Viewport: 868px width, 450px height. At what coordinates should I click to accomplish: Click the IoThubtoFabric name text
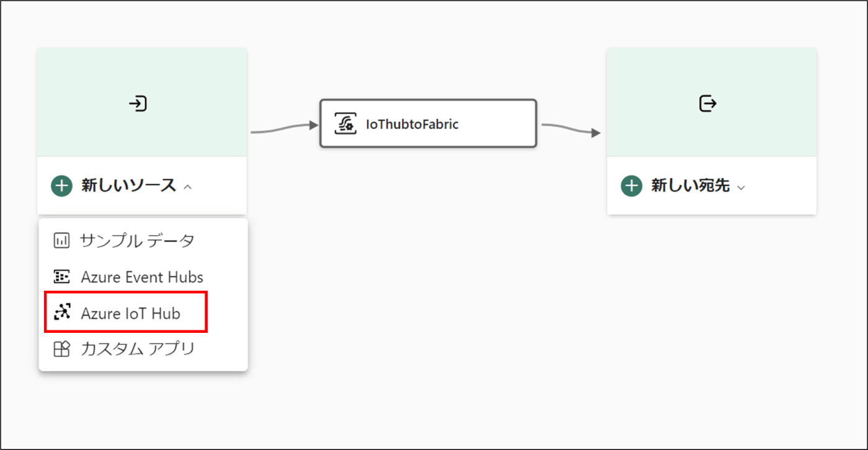[x=412, y=124]
